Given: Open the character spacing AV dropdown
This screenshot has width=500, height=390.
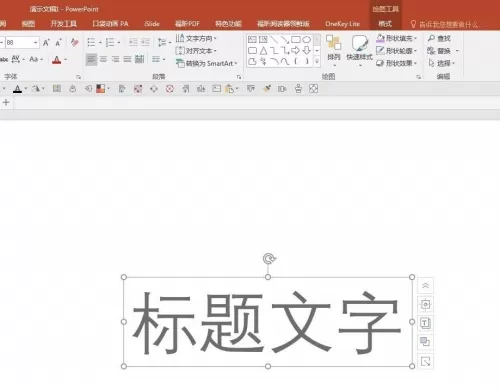Looking at the screenshot, I should pos(18,59).
